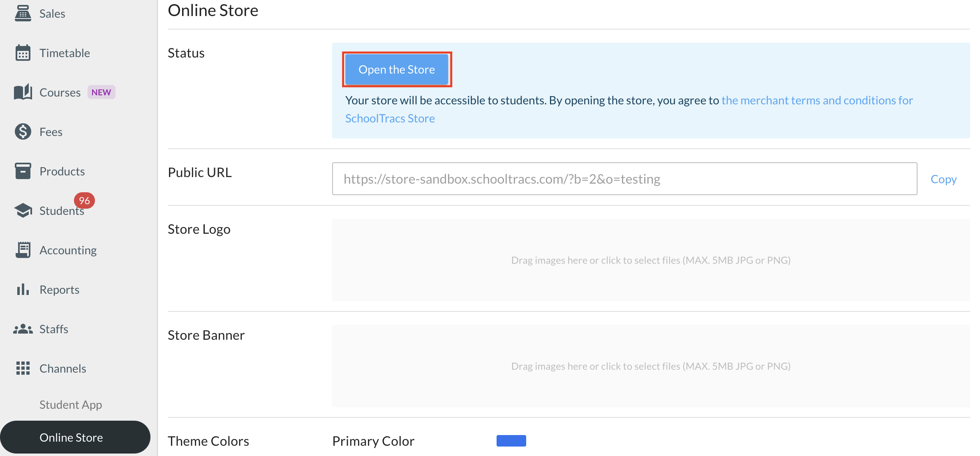
Task: Click the Sales cash register icon
Action: tap(23, 14)
